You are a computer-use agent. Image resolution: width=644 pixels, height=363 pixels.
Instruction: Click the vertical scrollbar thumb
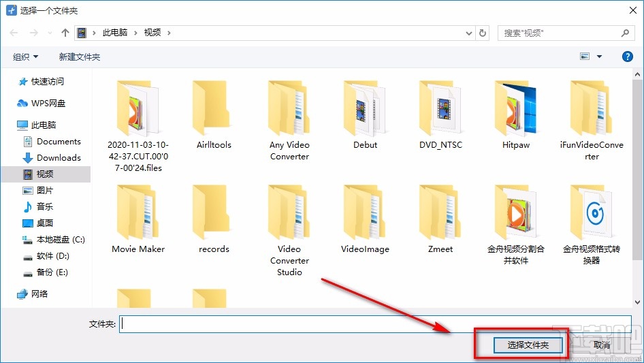[x=637, y=170]
